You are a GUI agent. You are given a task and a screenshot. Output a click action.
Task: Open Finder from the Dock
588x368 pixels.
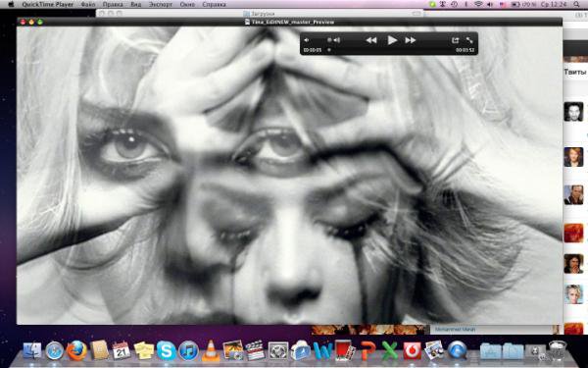[32, 351]
